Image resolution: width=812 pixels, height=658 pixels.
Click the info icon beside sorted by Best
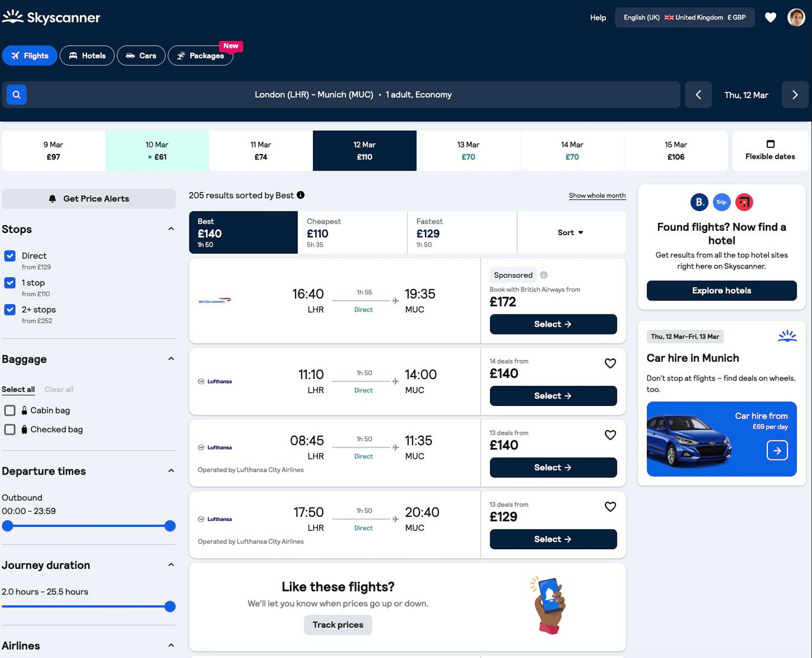point(301,195)
